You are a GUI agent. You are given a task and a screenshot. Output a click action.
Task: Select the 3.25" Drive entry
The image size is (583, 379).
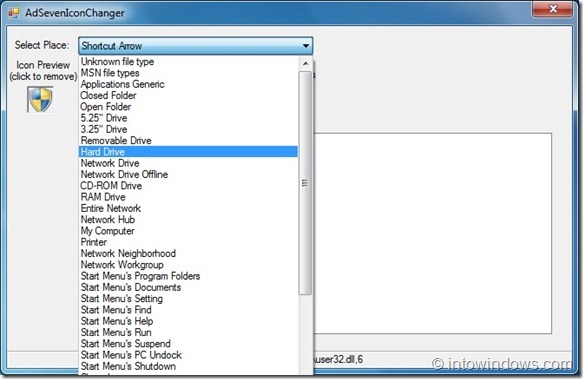click(189, 129)
